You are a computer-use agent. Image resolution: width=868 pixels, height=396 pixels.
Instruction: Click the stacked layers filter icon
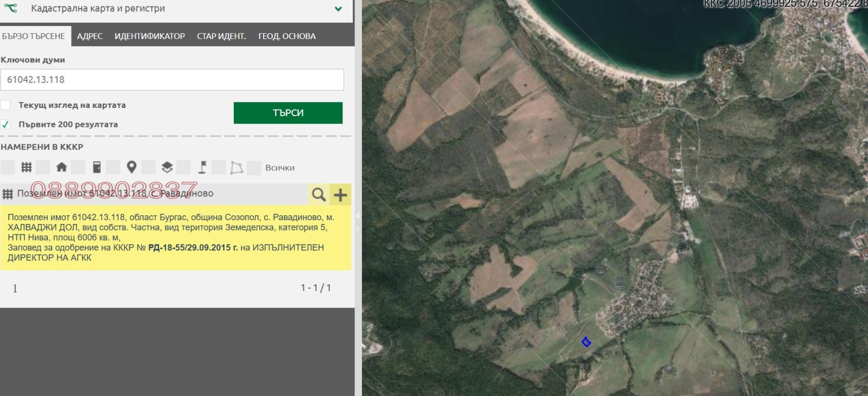click(167, 168)
